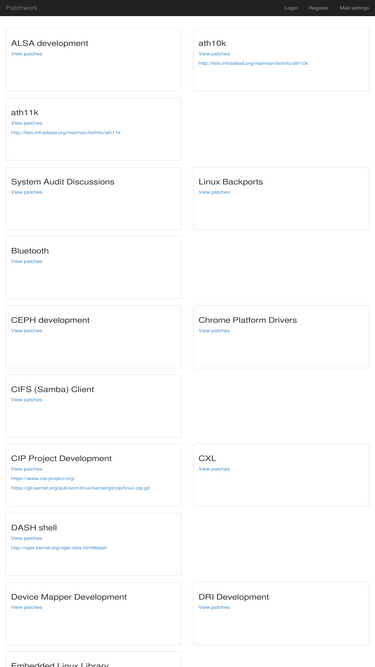This screenshot has width=375, height=667.
Task: Open Device Mapper Development title
Action: (69, 597)
